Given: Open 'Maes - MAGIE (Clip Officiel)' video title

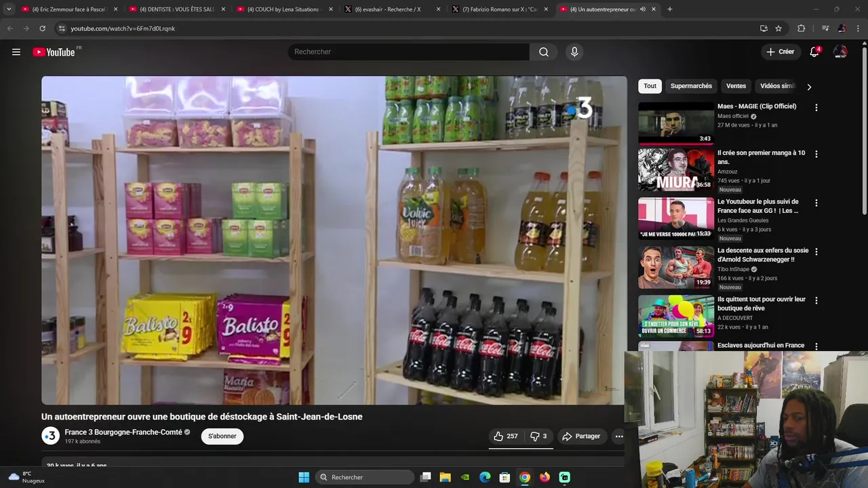Looking at the screenshot, I should tap(757, 106).
